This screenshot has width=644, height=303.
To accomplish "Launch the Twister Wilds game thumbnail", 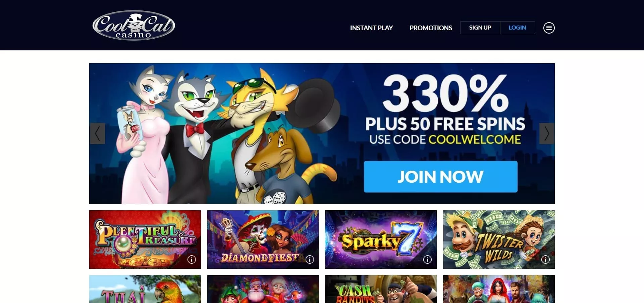I will 499,240.
